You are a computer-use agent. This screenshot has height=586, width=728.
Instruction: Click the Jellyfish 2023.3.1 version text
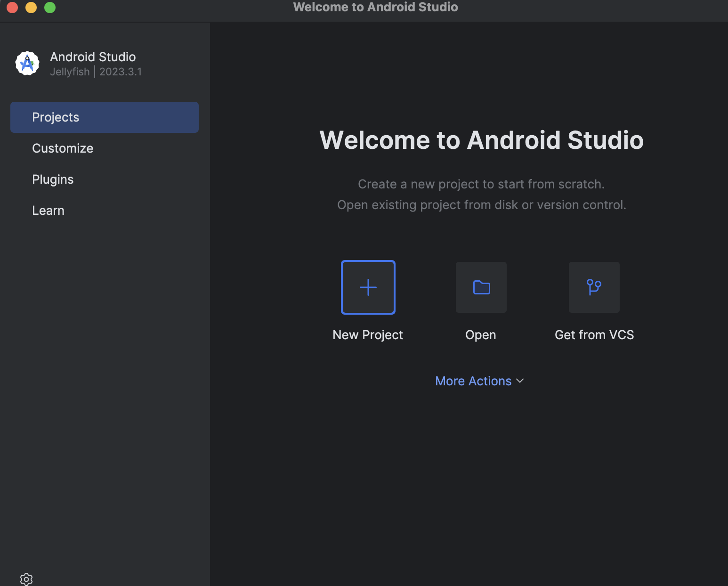click(x=96, y=72)
